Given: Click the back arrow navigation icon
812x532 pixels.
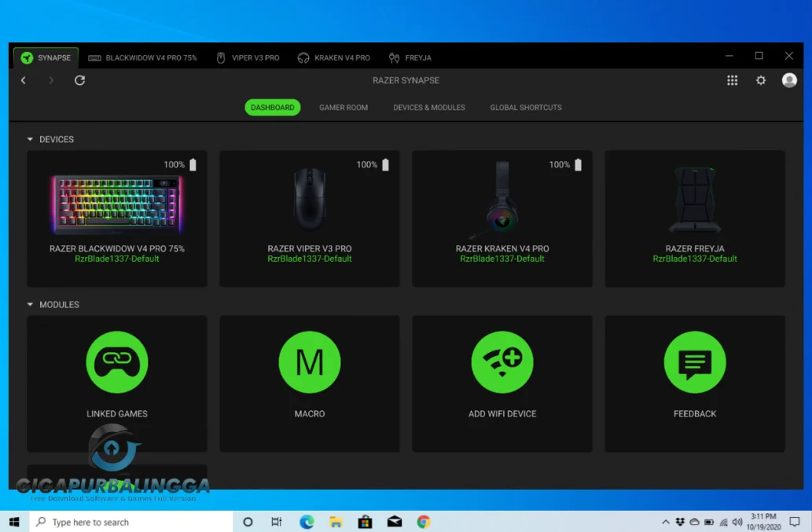Looking at the screenshot, I should (x=23, y=79).
